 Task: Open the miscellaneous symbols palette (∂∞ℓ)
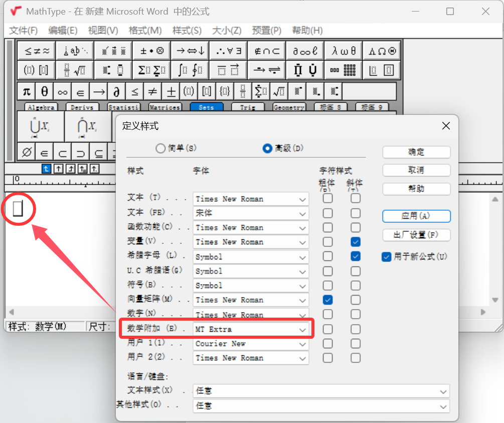pos(305,51)
